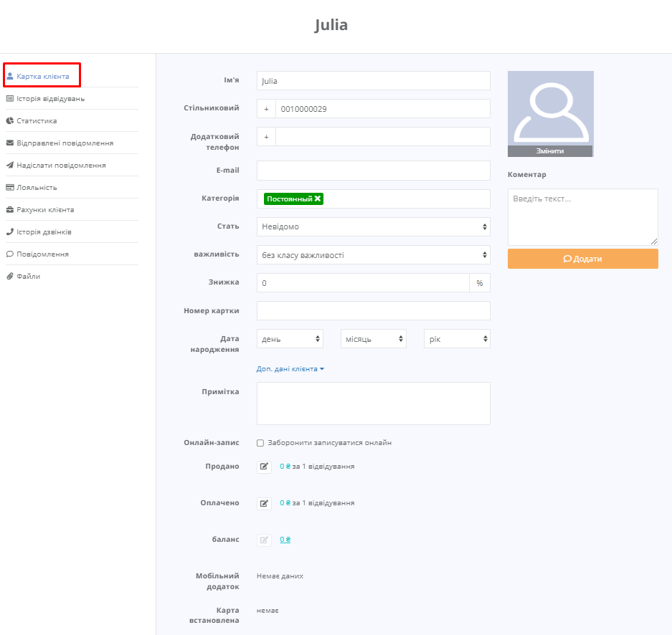Remove the Постоянный category tag with X
Viewport: 672px width, 635px height.
pyautogui.click(x=318, y=199)
